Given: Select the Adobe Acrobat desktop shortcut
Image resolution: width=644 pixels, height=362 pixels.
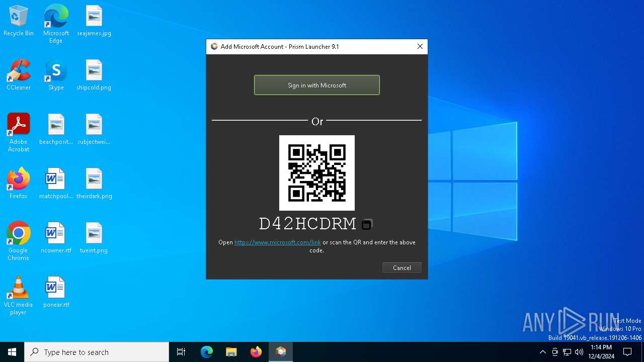Looking at the screenshot, I should 19,133.
